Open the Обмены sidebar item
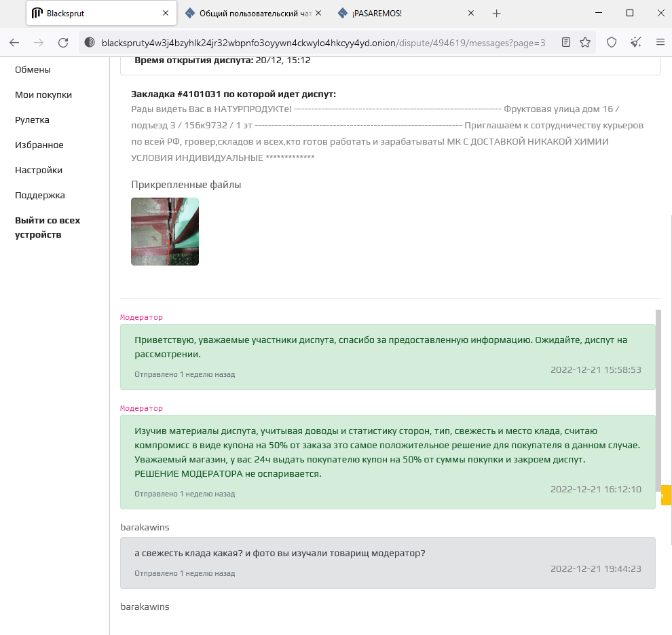 [33, 69]
